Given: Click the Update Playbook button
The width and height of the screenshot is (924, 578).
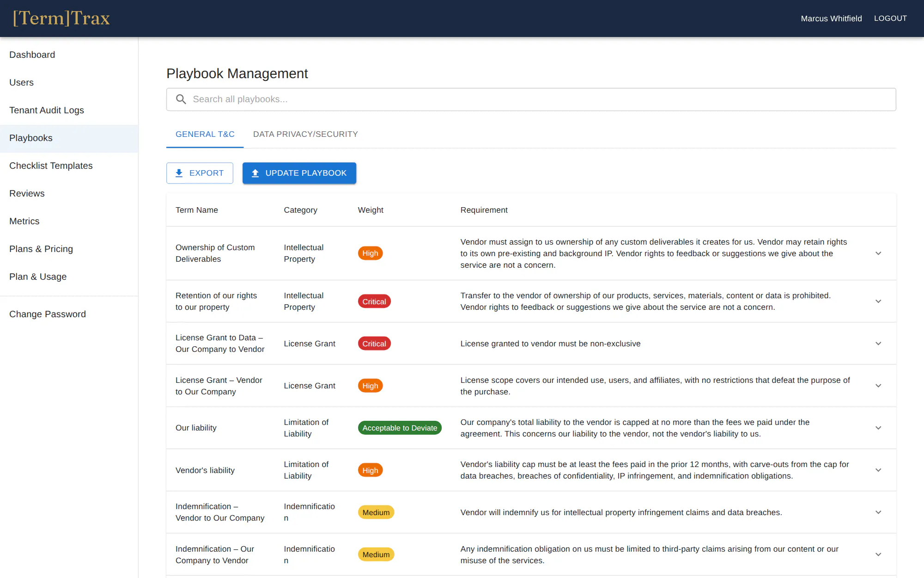Looking at the screenshot, I should (x=299, y=173).
